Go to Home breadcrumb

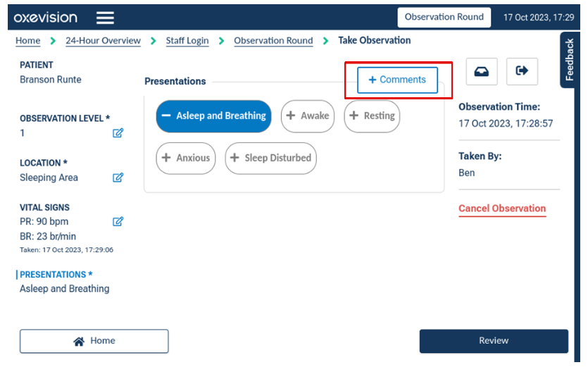click(x=27, y=40)
